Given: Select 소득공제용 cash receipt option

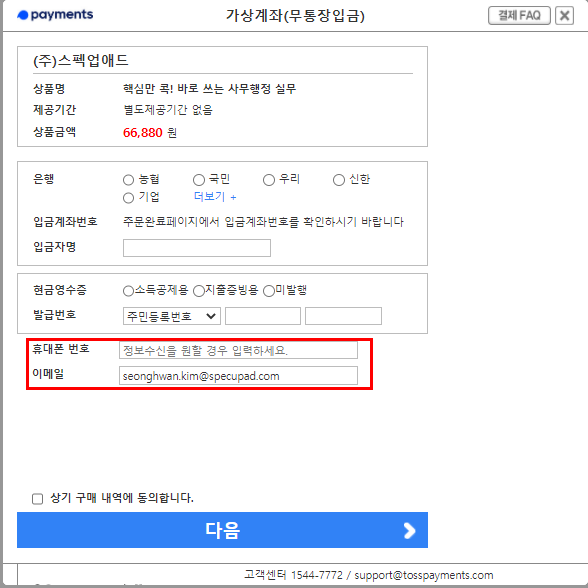Looking at the screenshot, I should (128, 291).
